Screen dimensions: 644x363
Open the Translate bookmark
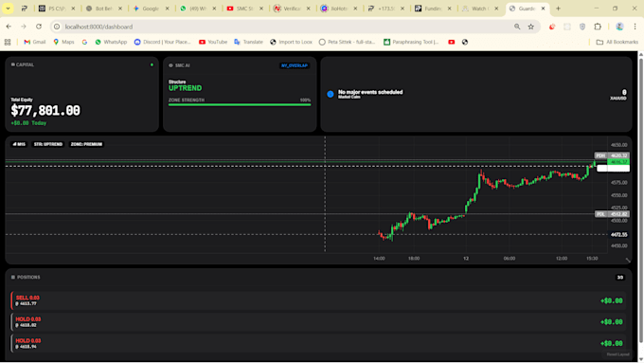(x=248, y=42)
